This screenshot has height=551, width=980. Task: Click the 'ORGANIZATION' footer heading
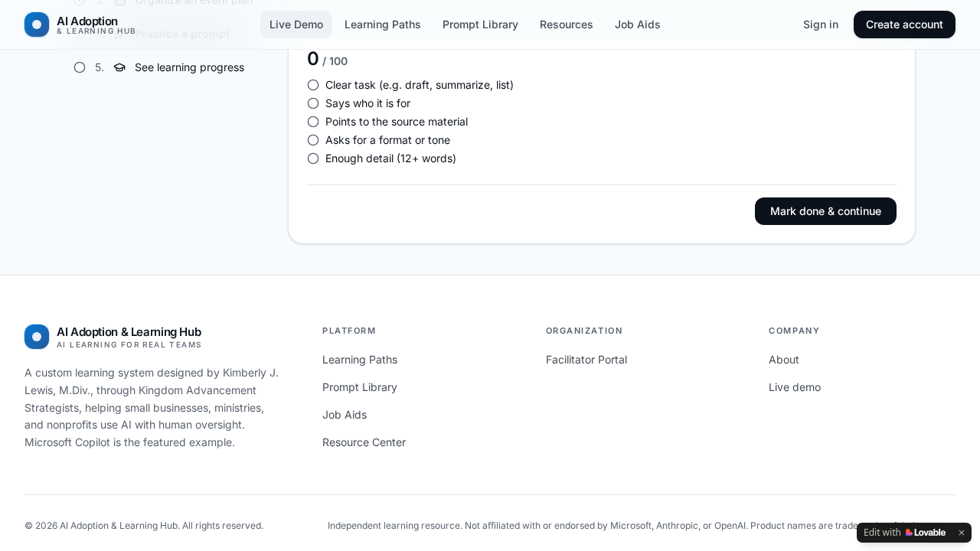584,331
